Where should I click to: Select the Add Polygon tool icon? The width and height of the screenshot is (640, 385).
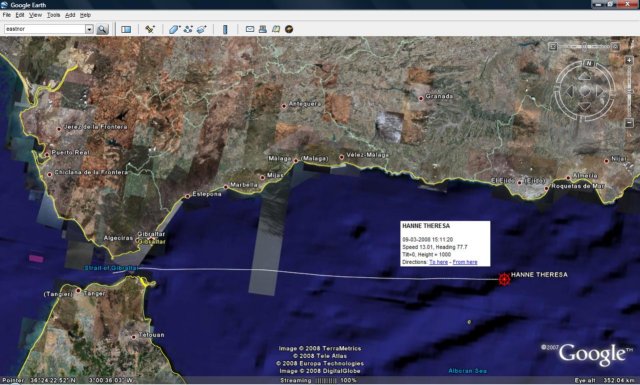tap(174, 29)
